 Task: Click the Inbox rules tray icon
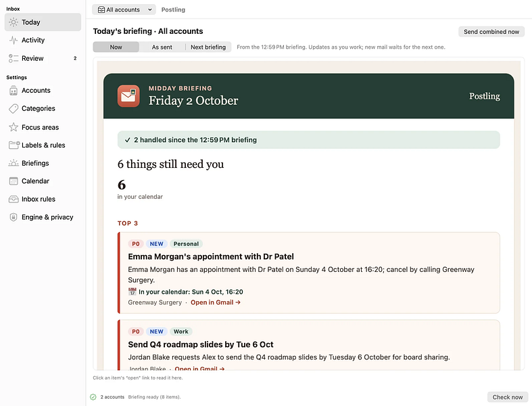click(x=14, y=199)
